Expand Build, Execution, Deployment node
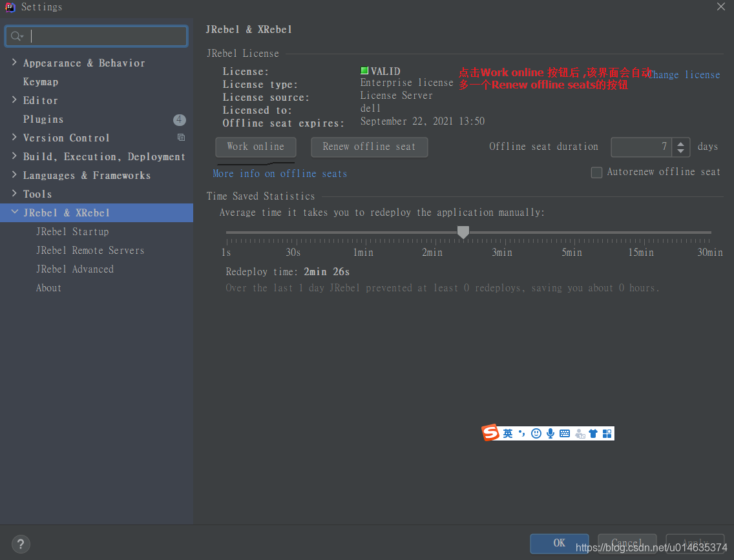The width and height of the screenshot is (734, 560). 14,156
